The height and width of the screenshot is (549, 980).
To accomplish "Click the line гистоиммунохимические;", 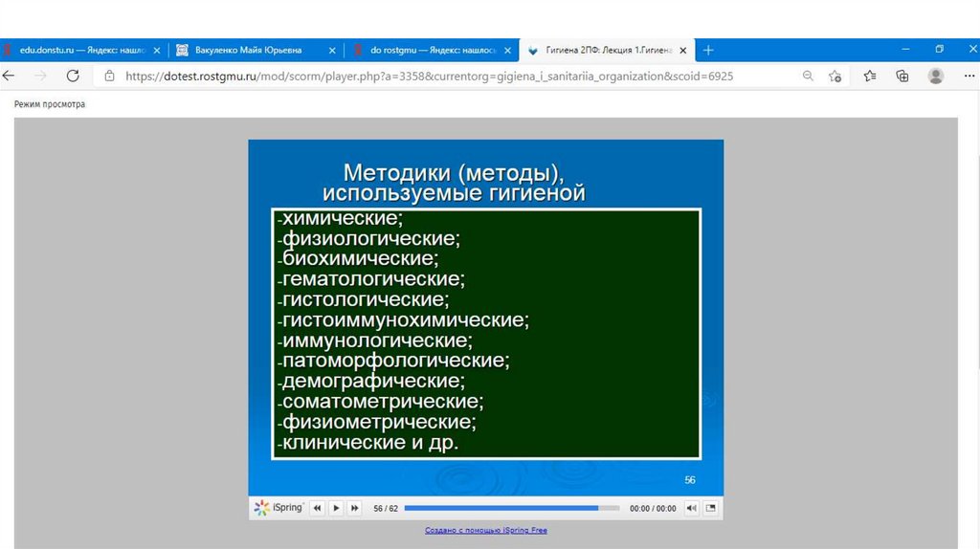I will pyautogui.click(x=403, y=320).
